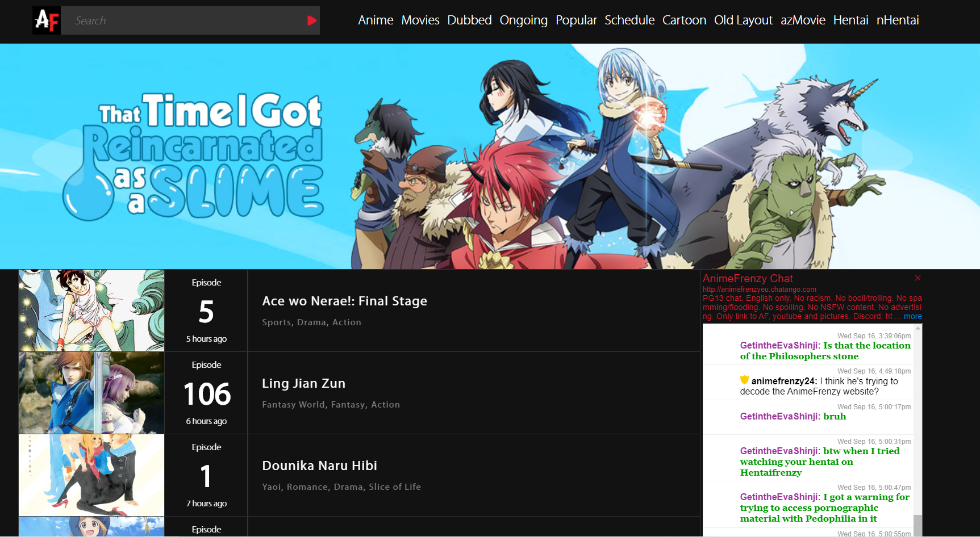Click the '5 hours ago' label
The width and height of the screenshot is (980, 537).
(x=206, y=339)
